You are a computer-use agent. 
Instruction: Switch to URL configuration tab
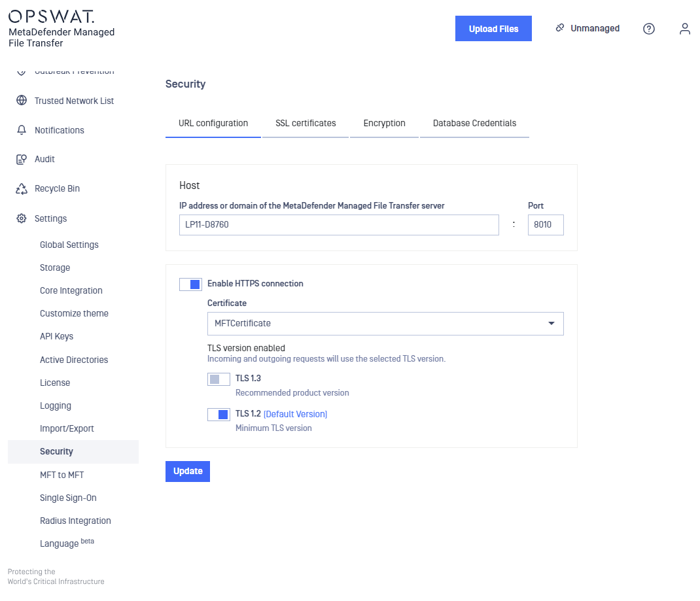point(213,123)
